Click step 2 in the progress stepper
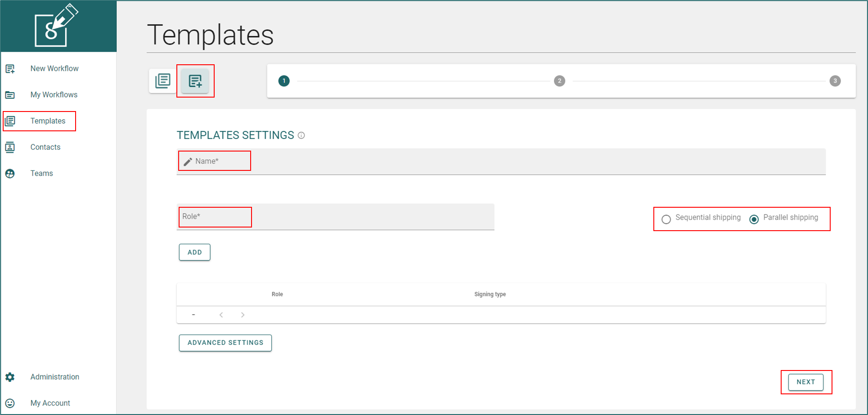 pos(559,81)
